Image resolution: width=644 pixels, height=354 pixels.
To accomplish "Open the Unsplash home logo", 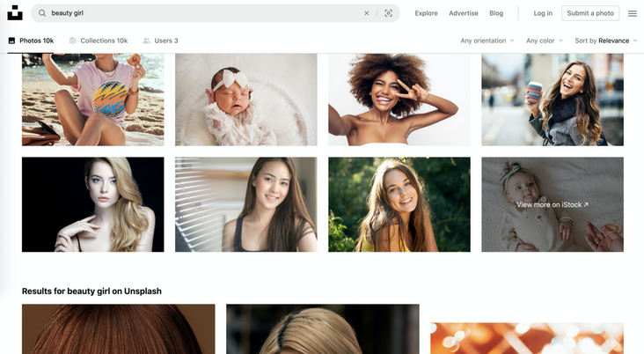I will click(15, 12).
